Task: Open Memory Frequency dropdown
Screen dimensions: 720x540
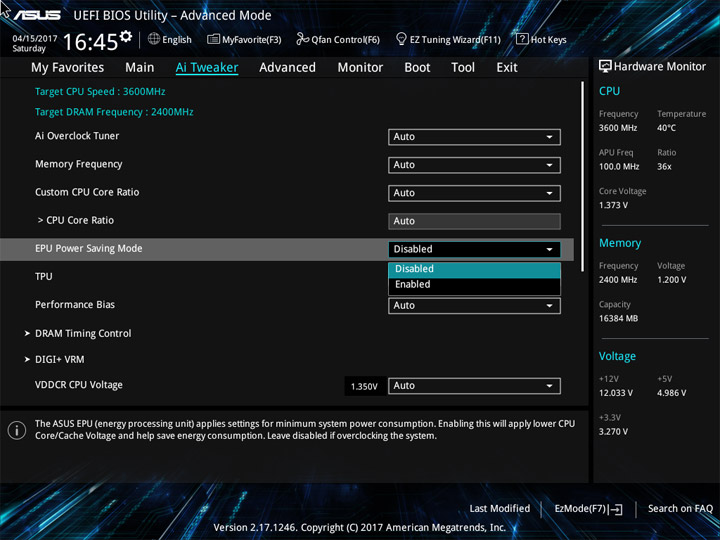Action: (474, 165)
